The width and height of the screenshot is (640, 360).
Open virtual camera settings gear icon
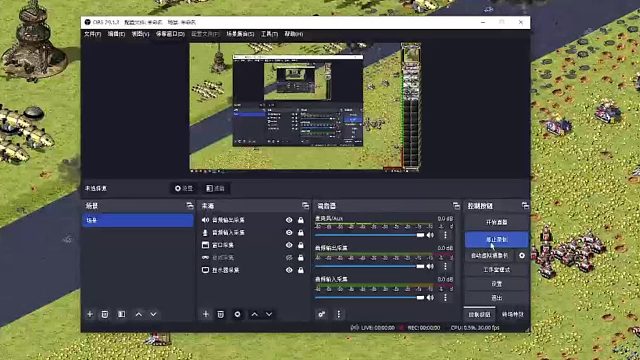[x=522, y=256]
